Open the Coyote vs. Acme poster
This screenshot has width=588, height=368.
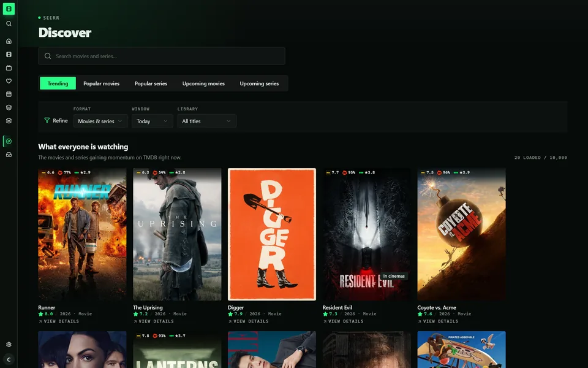tap(462, 234)
